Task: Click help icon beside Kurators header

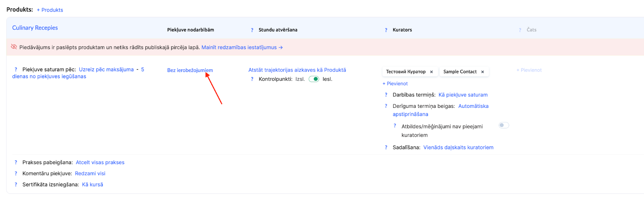Action: click(x=386, y=30)
